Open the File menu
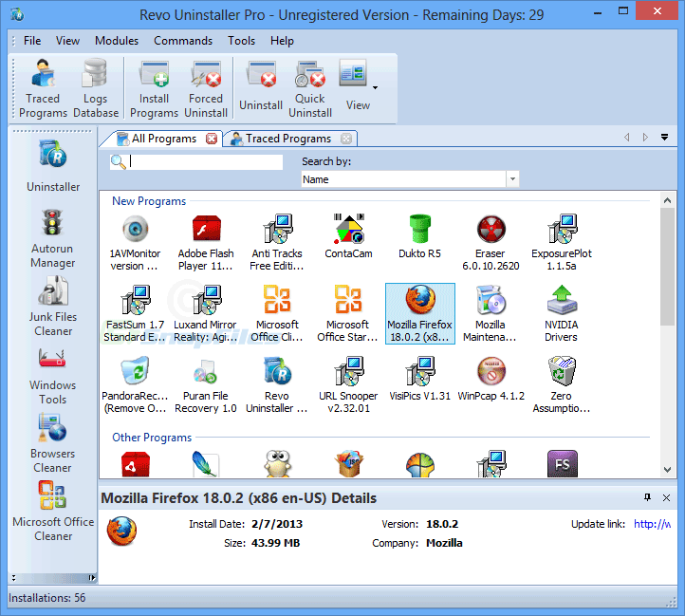Screen dimensions: 685x616 point(32,41)
